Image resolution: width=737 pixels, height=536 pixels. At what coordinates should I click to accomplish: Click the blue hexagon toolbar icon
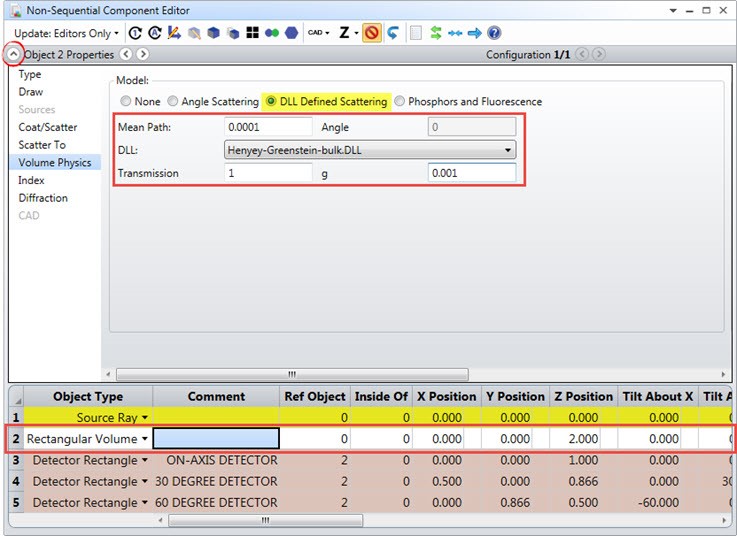tap(291, 33)
